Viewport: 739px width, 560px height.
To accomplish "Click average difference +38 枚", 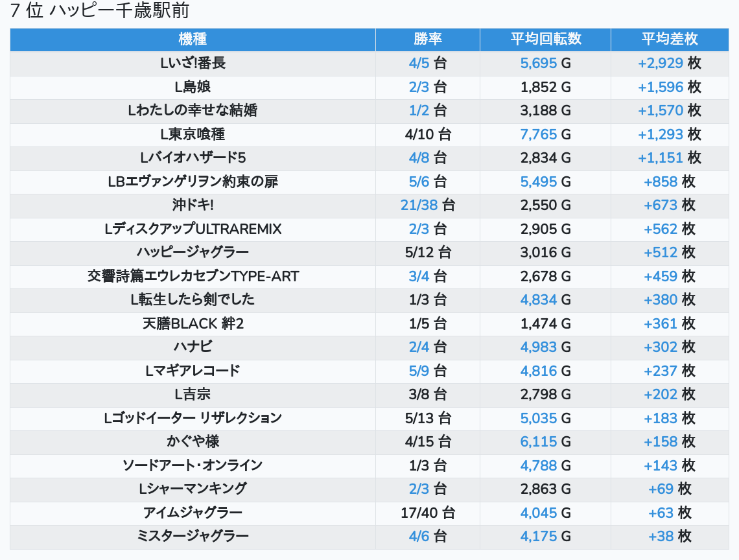I will click(x=669, y=537).
